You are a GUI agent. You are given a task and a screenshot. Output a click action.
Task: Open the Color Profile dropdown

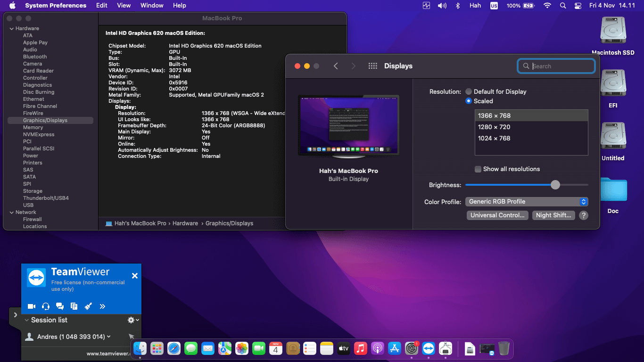(527, 202)
